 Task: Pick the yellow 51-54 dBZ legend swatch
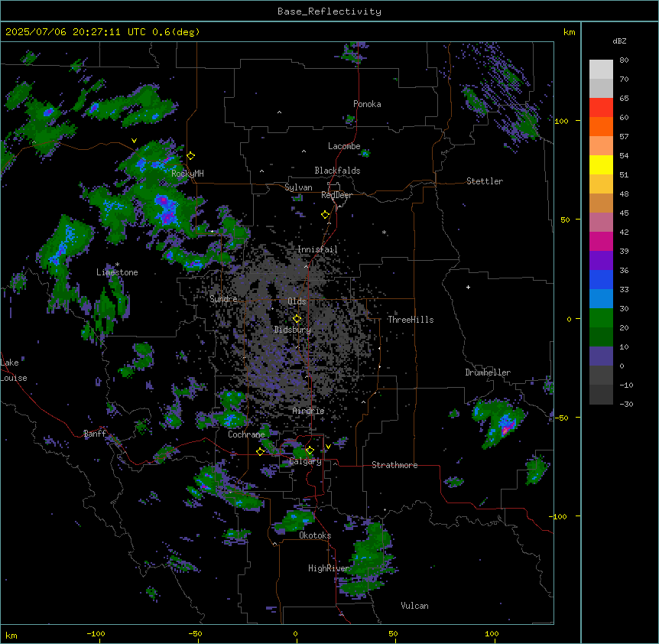click(x=601, y=165)
